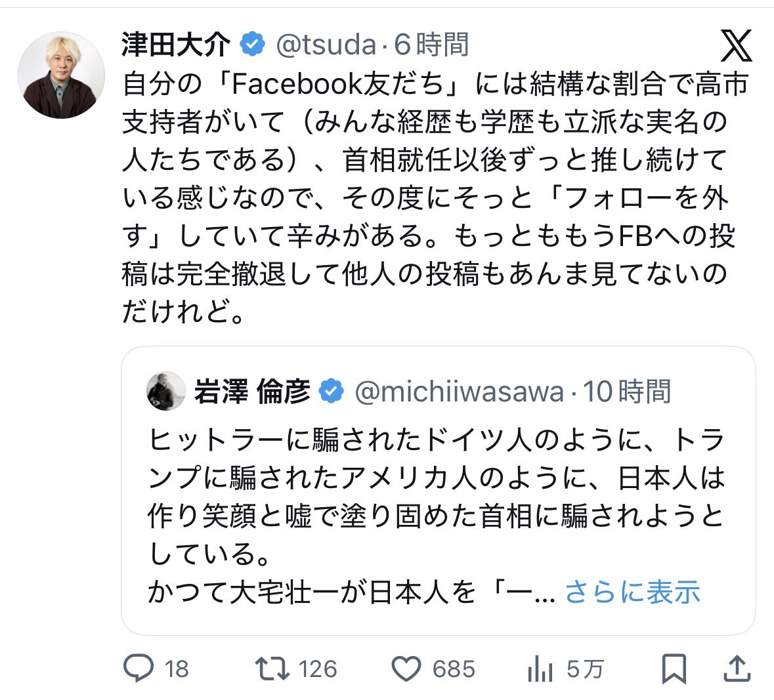
Task: Tap the share upload icon
Action: pyautogui.click(x=737, y=669)
